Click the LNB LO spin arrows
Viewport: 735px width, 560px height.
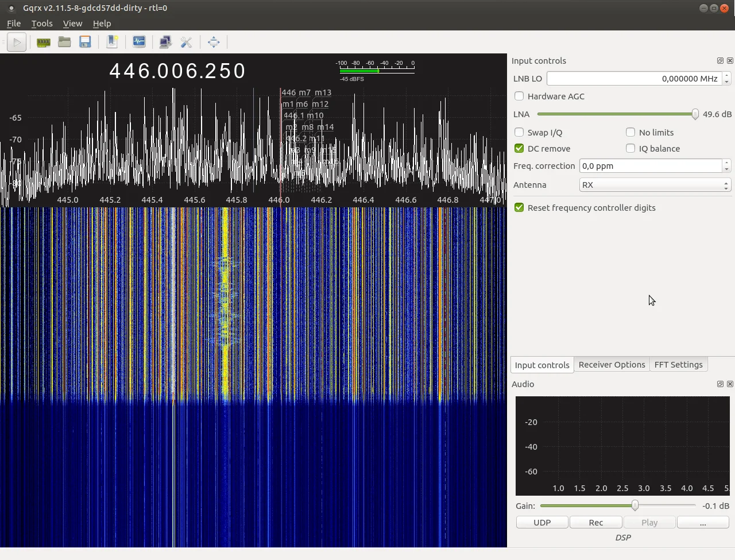pyautogui.click(x=726, y=79)
